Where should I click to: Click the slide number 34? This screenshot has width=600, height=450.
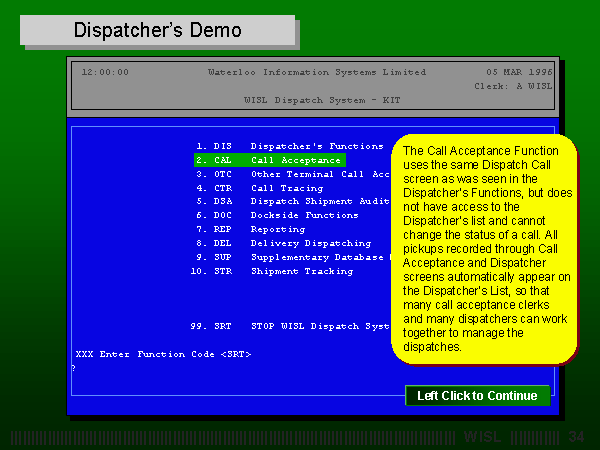(576, 437)
